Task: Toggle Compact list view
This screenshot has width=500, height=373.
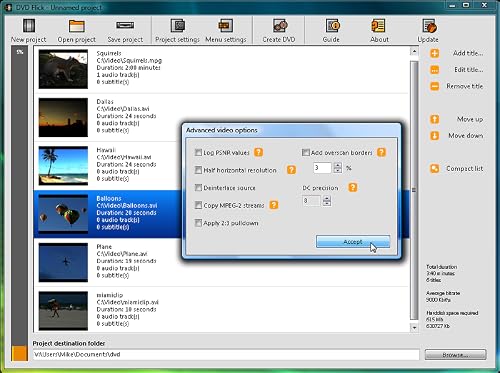Action: (434, 169)
